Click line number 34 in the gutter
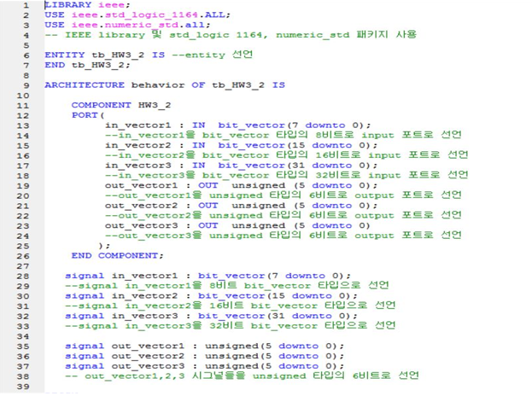532x396 pixels. coord(23,336)
